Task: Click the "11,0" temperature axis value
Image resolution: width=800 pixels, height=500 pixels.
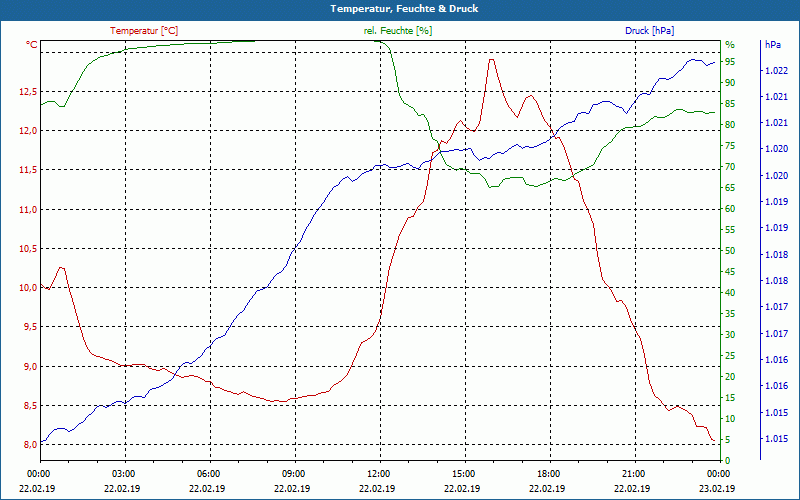Action: pos(28,210)
